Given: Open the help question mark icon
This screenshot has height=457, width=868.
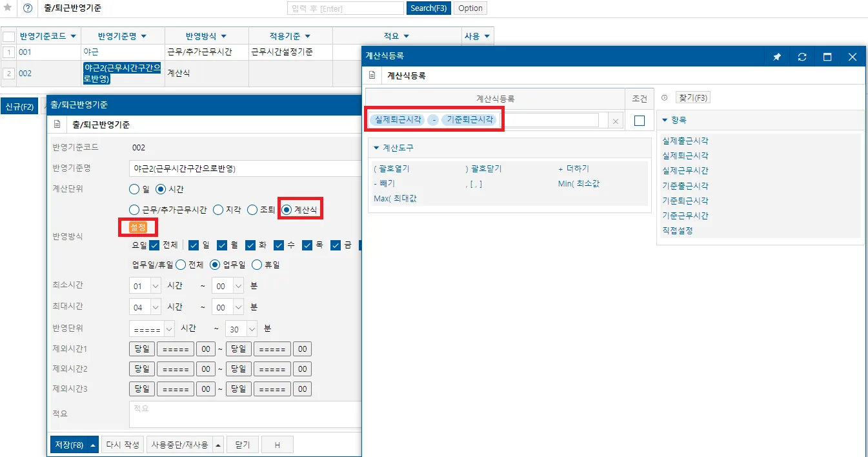Looking at the screenshot, I should click(28, 8).
